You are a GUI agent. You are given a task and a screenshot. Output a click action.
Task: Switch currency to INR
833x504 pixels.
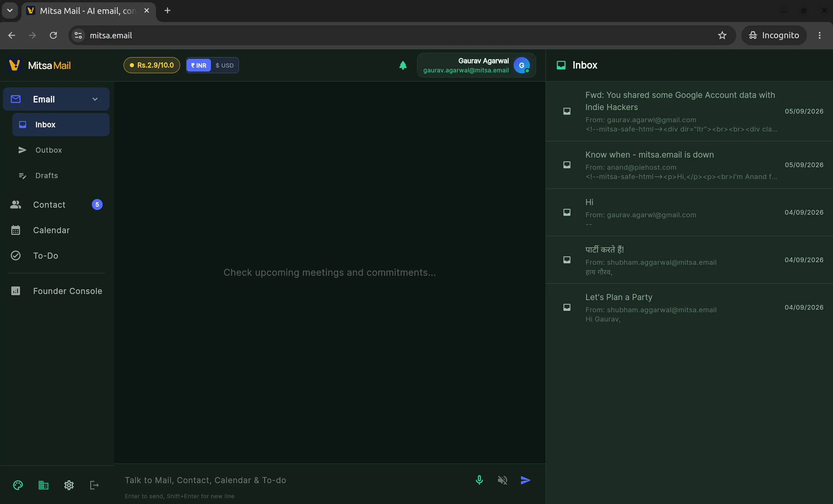point(199,65)
